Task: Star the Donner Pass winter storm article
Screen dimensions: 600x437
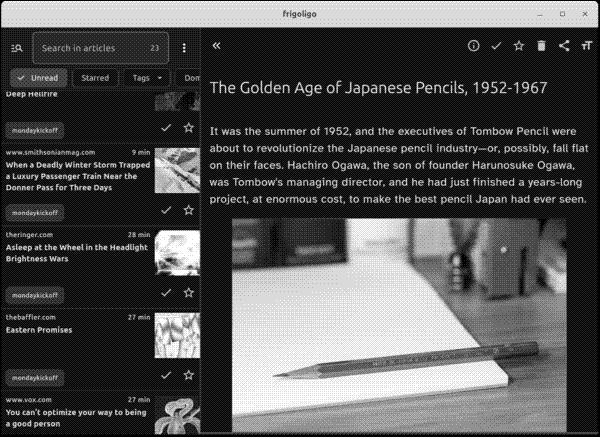Action: 189,210
